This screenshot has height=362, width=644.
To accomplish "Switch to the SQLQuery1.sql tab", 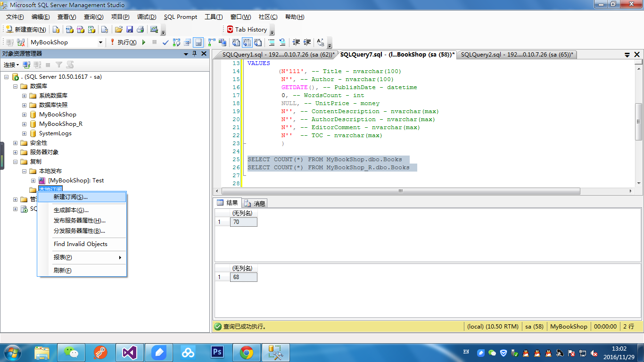I will coord(278,55).
